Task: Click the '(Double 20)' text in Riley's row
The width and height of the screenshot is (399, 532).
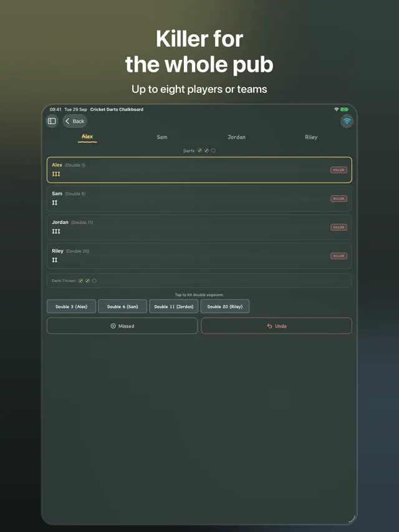Action: point(78,251)
